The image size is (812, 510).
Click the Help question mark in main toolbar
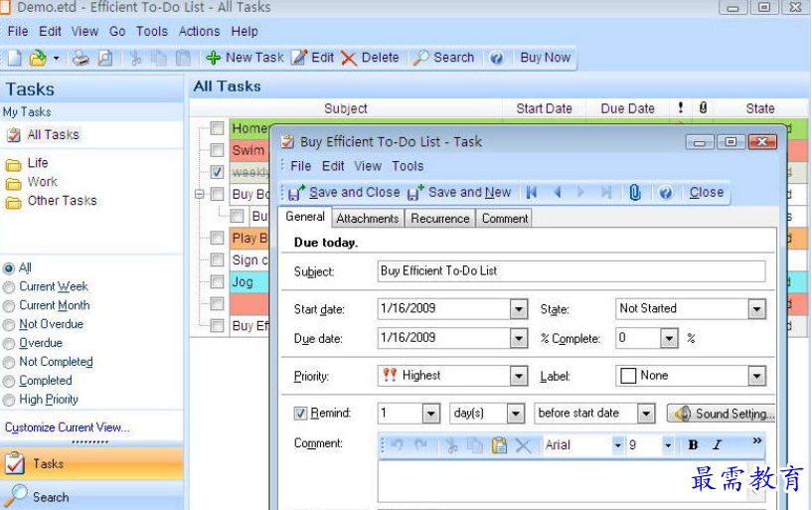tap(496, 58)
